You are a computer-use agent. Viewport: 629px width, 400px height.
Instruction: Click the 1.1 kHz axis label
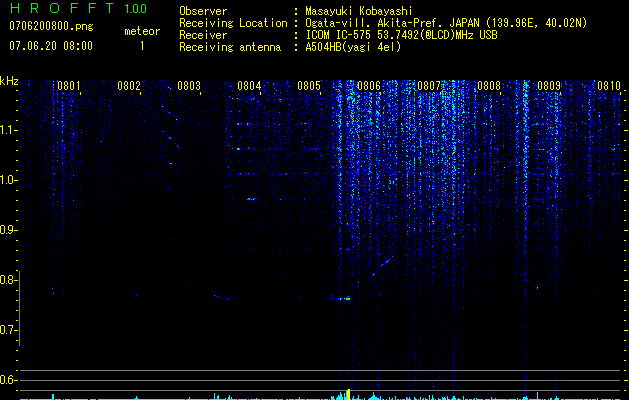pos(7,130)
